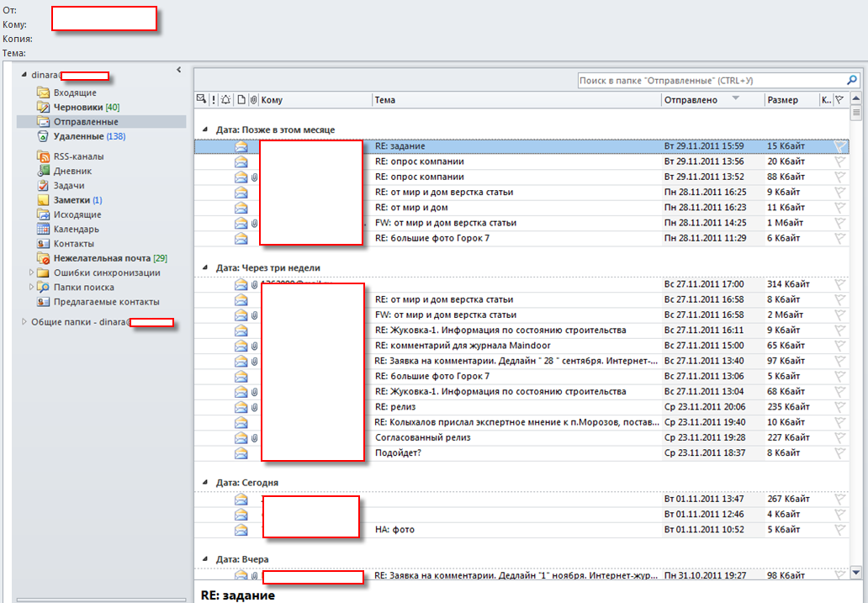This screenshot has width=868, height=603.
Task: Click the RSS-каналы feed icon
Action: tap(43, 156)
